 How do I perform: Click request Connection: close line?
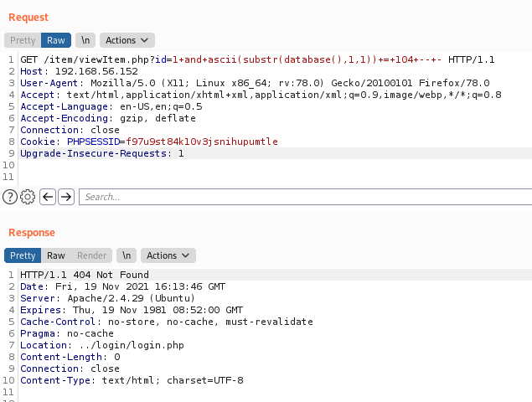pyautogui.click(x=70, y=130)
